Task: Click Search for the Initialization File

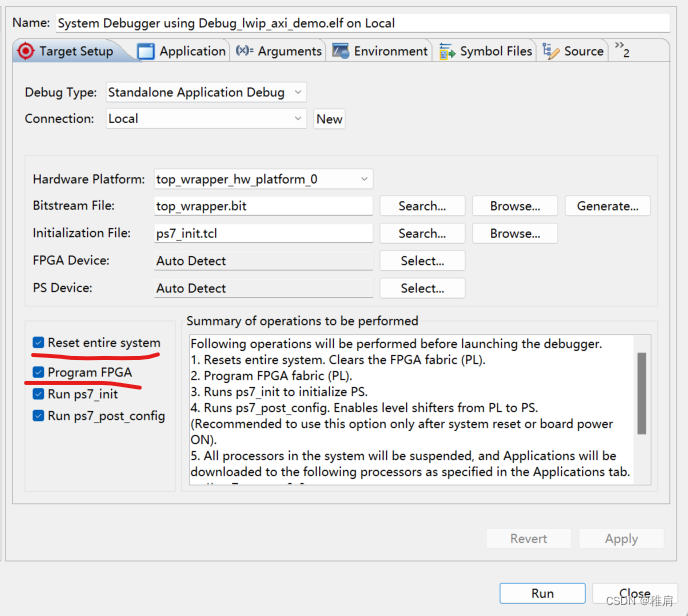Action: tap(422, 233)
